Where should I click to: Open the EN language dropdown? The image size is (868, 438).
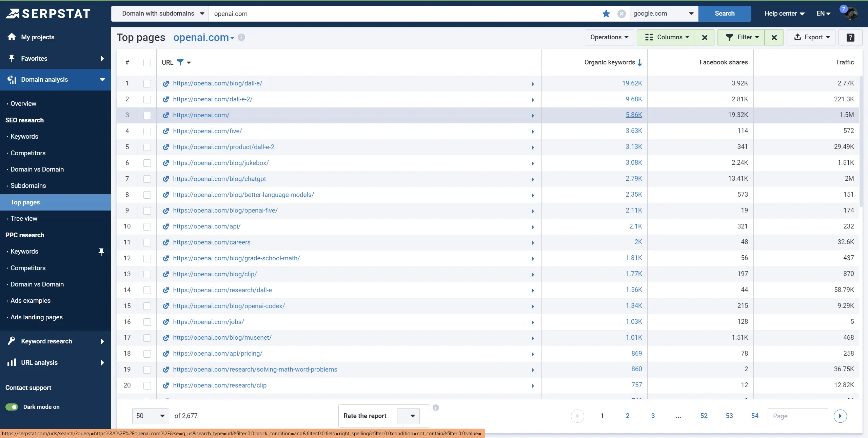pyautogui.click(x=823, y=14)
